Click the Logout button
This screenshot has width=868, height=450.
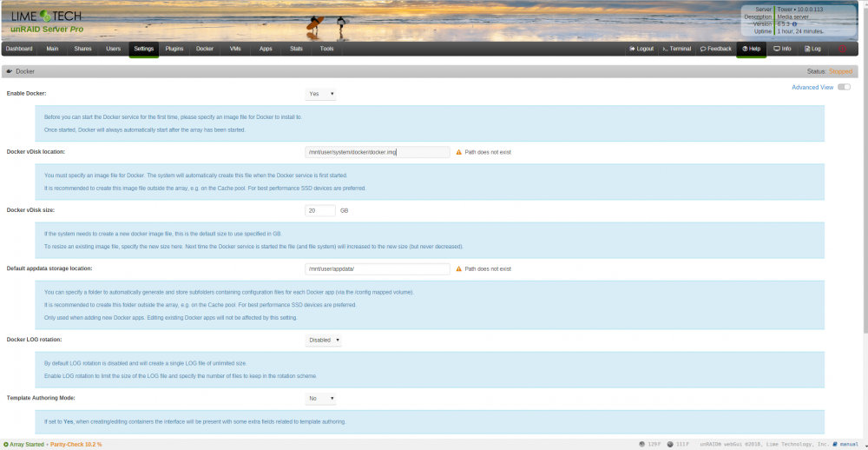coord(641,49)
